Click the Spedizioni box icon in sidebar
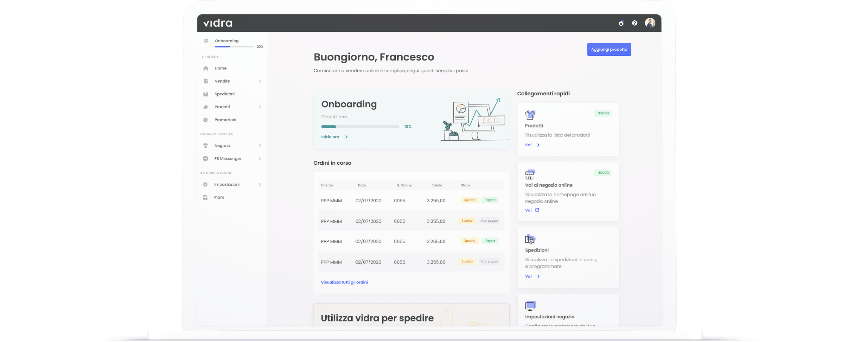Image resolution: width=868 pixels, height=342 pixels. 206,94
